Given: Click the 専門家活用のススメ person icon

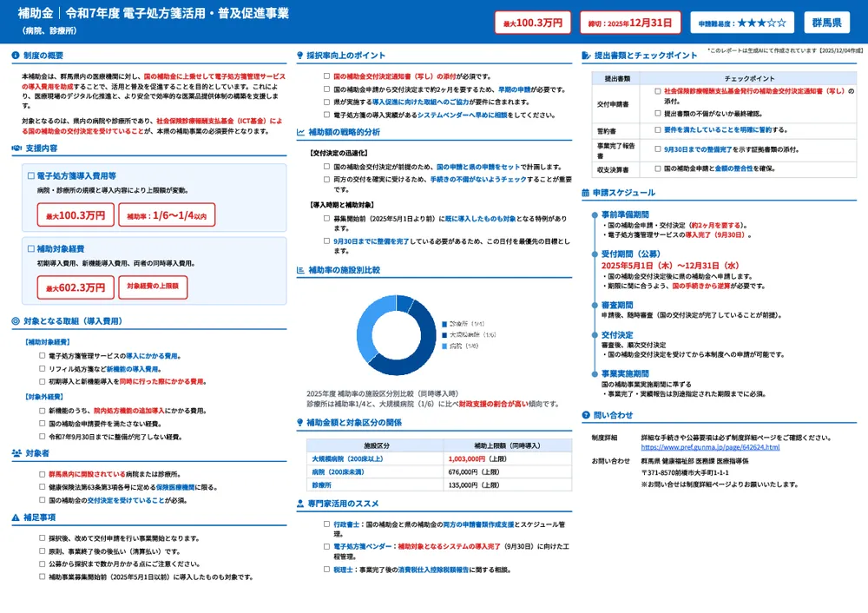Looking at the screenshot, I should (x=299, y=504).
